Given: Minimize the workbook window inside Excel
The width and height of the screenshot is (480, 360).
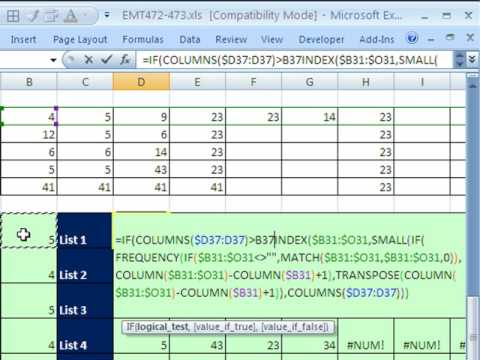Looking at the screenshot, I should (431, 39).
